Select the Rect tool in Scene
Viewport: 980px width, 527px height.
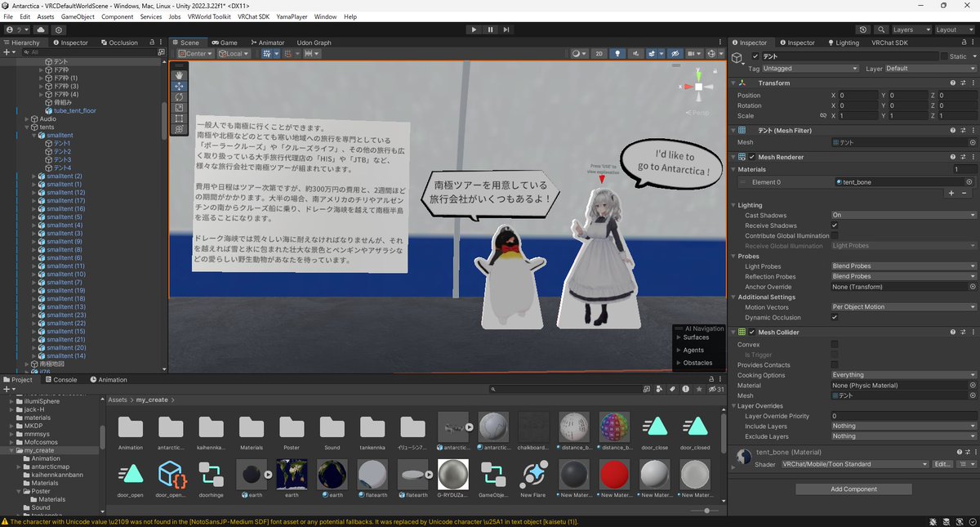click(x=179, y=118)
